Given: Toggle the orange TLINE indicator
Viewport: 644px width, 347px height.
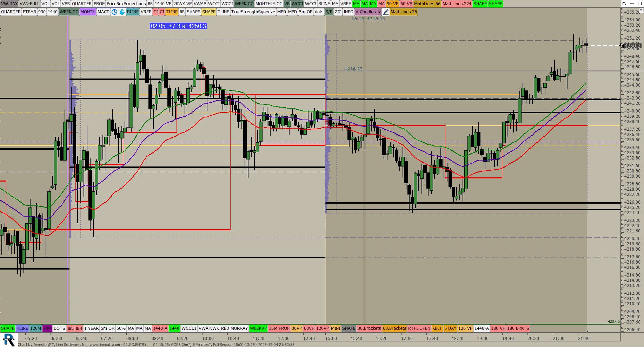Looking at the screenshot, I should [172, 12].
